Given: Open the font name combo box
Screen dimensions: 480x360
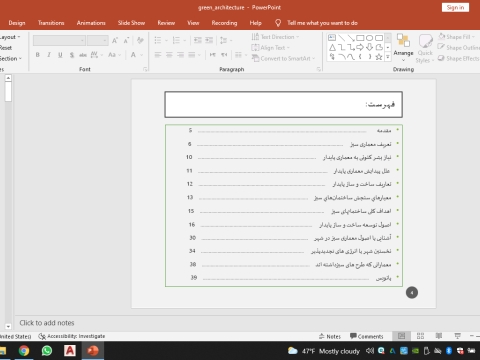Looking at the screenshot, I should pyautogui.click(x=59, y=41).
